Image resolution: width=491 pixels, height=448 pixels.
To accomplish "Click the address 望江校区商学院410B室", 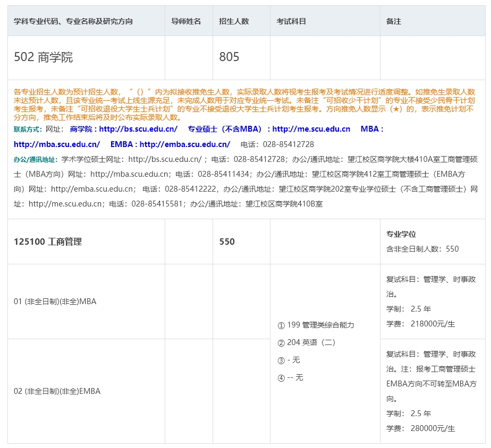I will coord(284,204).
